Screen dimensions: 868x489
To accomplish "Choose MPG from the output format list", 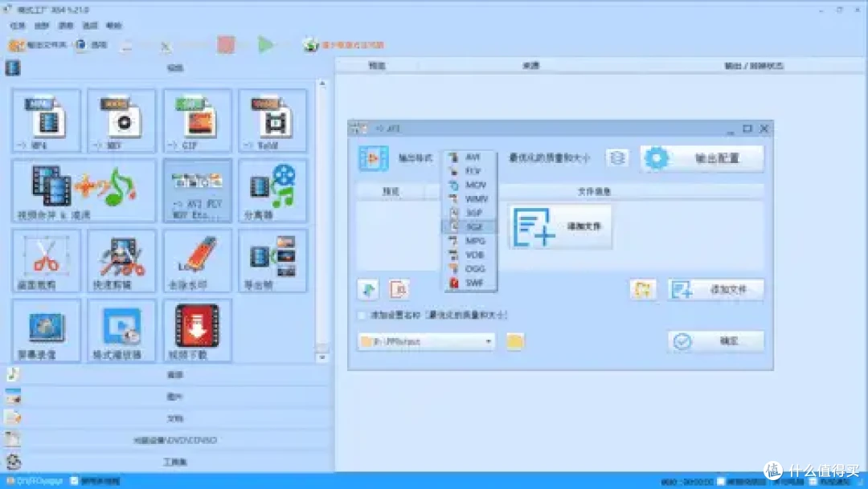I will (469, 241).
